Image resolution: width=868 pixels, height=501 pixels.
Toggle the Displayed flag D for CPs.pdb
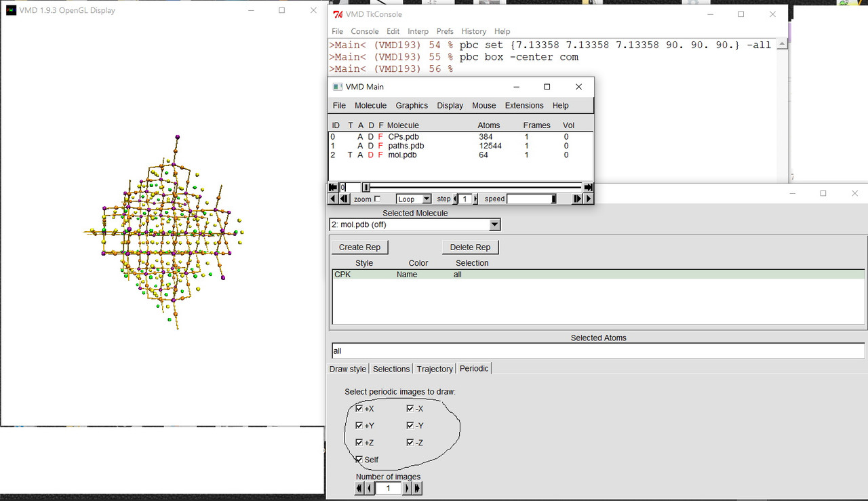371,136
